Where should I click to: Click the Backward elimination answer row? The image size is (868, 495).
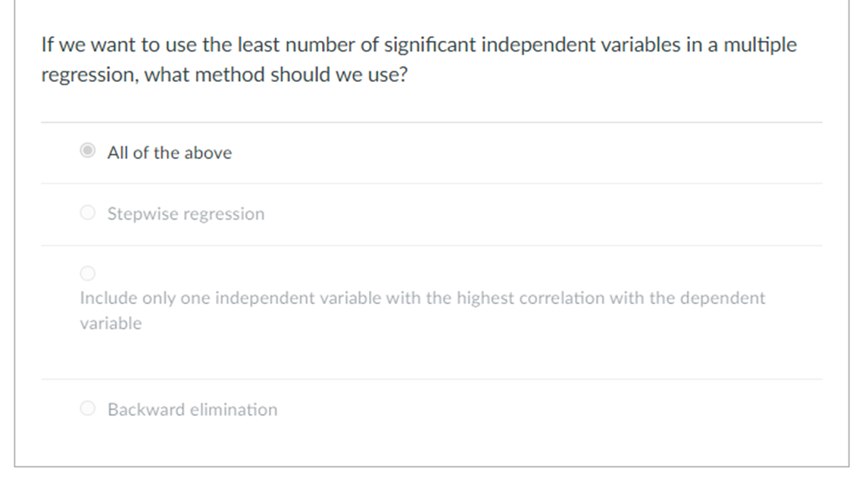(x=432, y=409)
